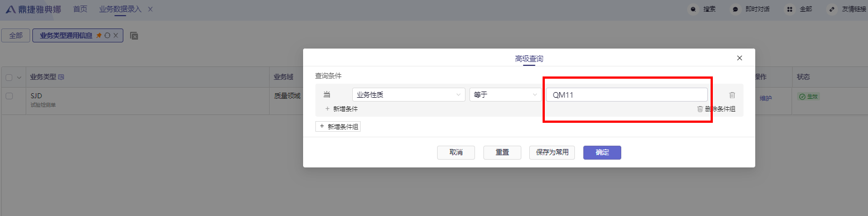Click the 取消 button
Viewport: 868px width, 216px height.
click(455, 152)
